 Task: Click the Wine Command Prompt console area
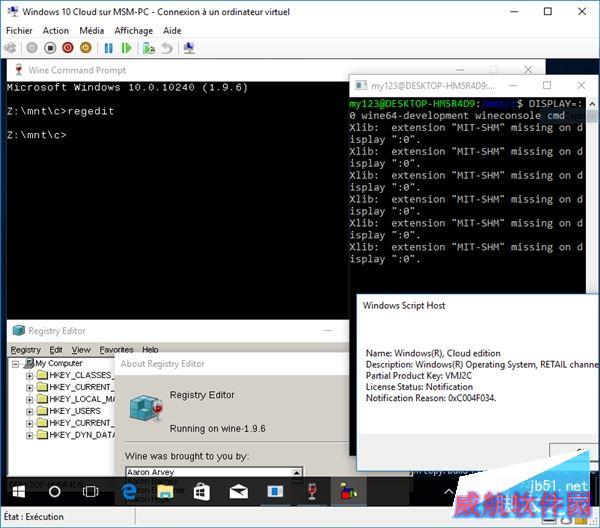[x=178, y=200]
